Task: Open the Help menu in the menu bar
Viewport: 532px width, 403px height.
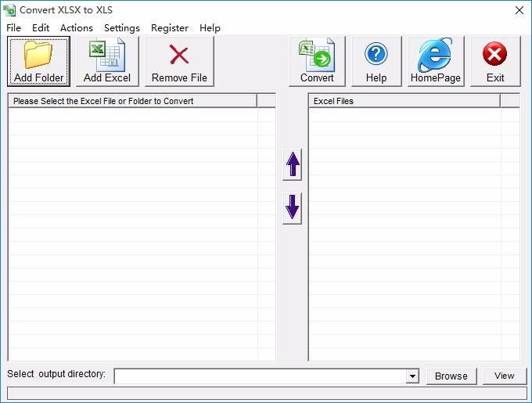Action: click(210, 28)
